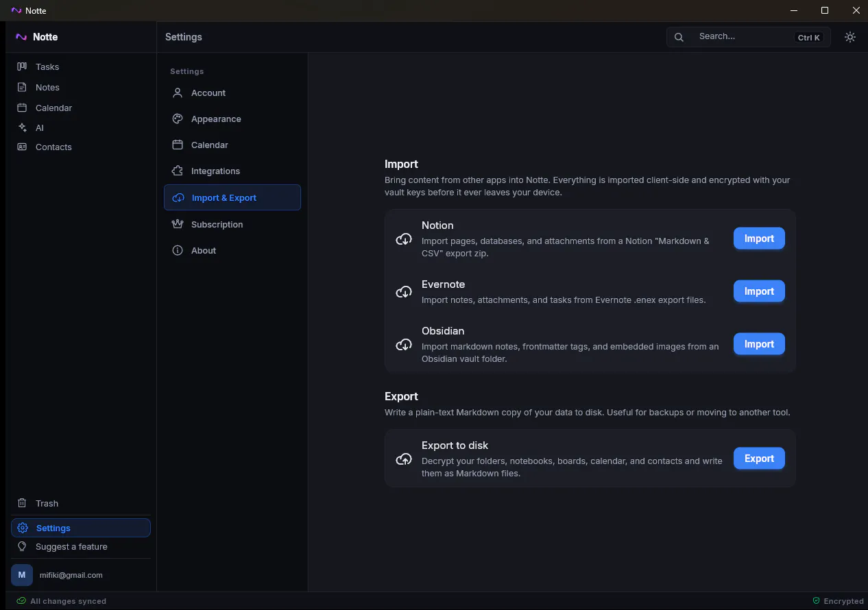Toggle light/dark theme sun icon
The image size is (868, 610).
click(x=850, y=37)
